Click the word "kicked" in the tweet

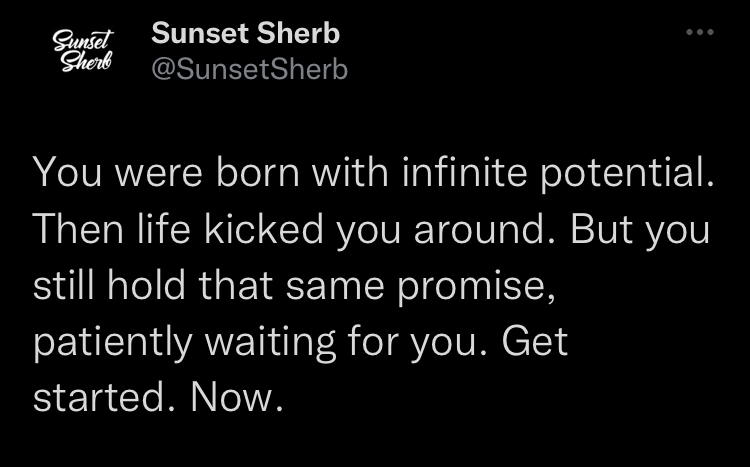(x=264, y=229)
